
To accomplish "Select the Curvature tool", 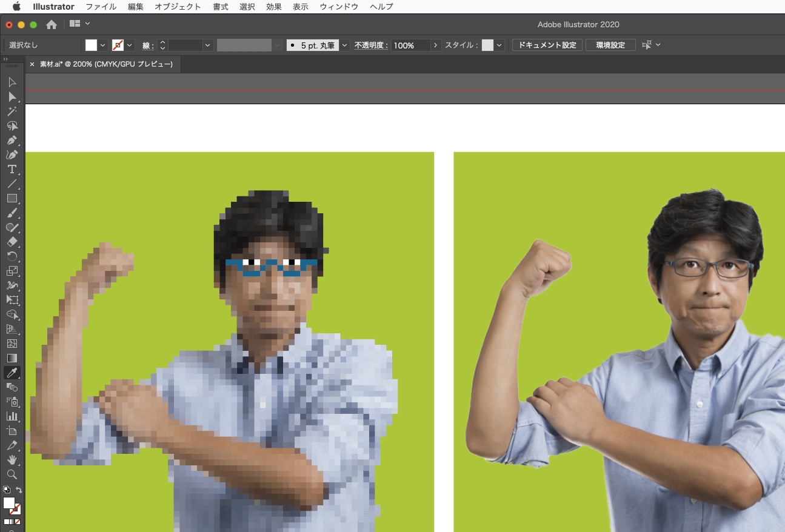I will click(x=12, y=155).
